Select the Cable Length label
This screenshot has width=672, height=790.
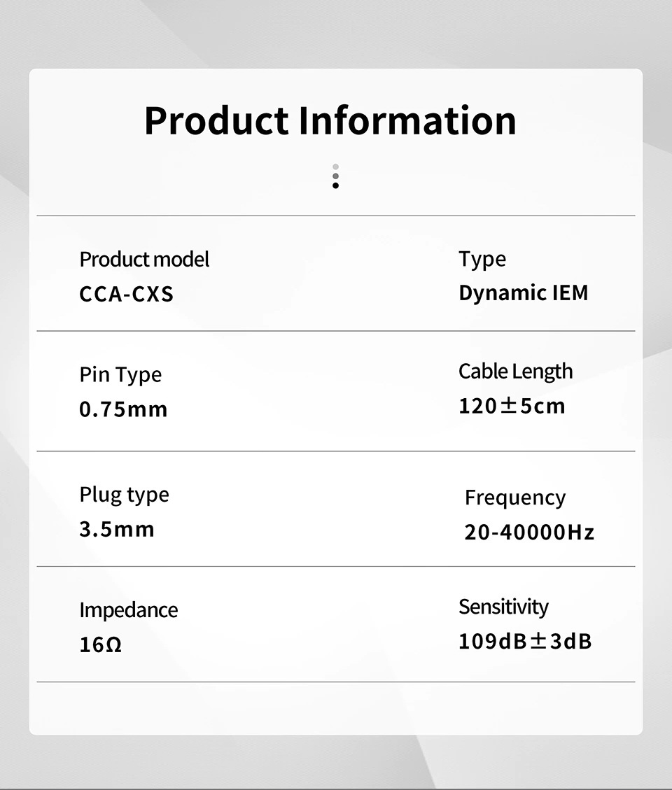515,372
